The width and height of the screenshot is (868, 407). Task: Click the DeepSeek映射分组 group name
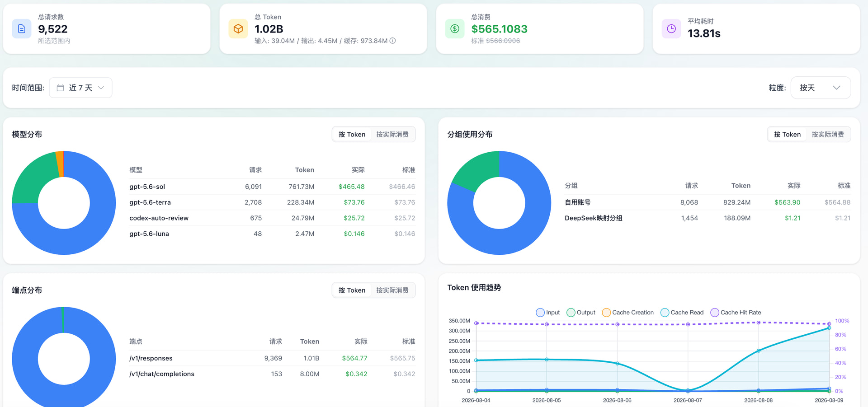594,218
